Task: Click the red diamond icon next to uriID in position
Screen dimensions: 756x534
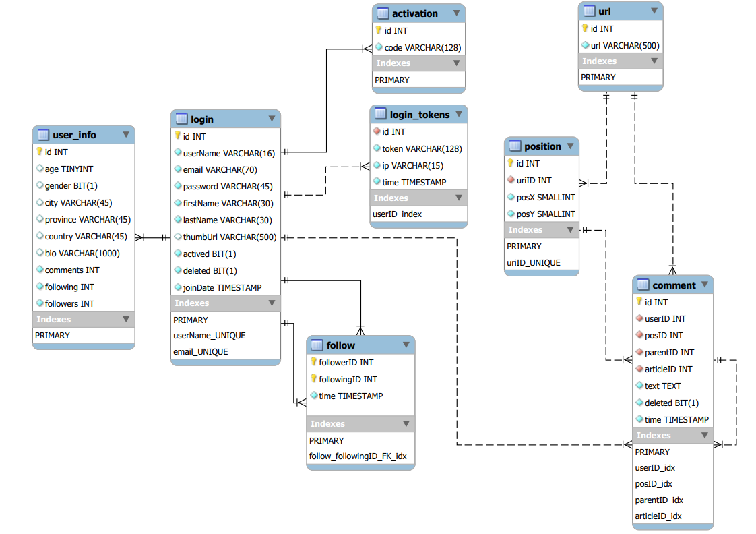Action: 510,180
